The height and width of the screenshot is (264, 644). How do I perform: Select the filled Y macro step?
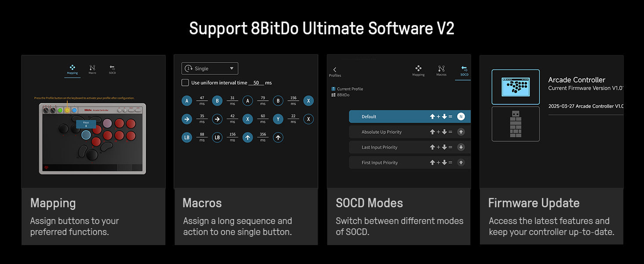click(x=278, y=119)
